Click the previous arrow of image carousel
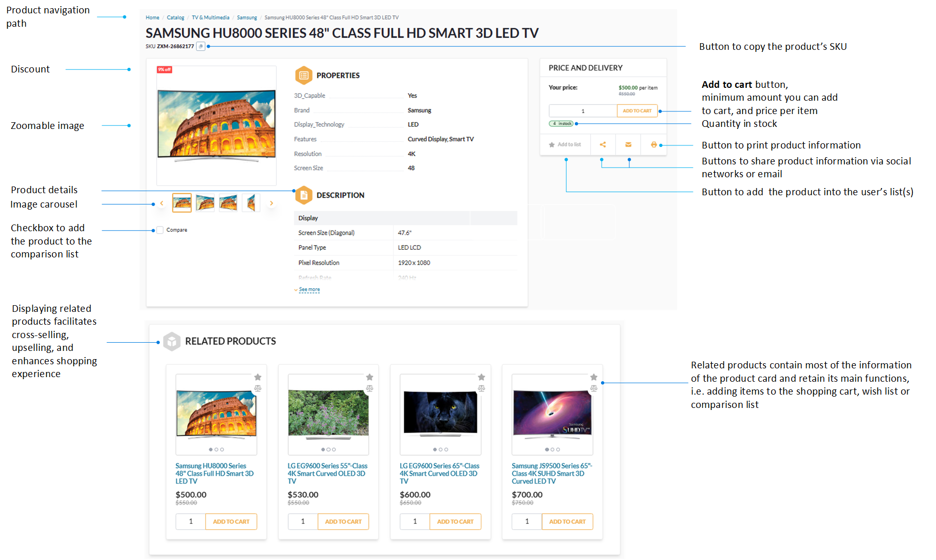This screenshot has height=560, width=936. click(162, 203)
